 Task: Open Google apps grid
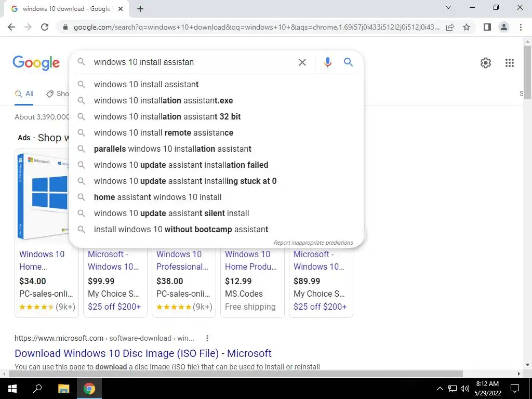509,63
